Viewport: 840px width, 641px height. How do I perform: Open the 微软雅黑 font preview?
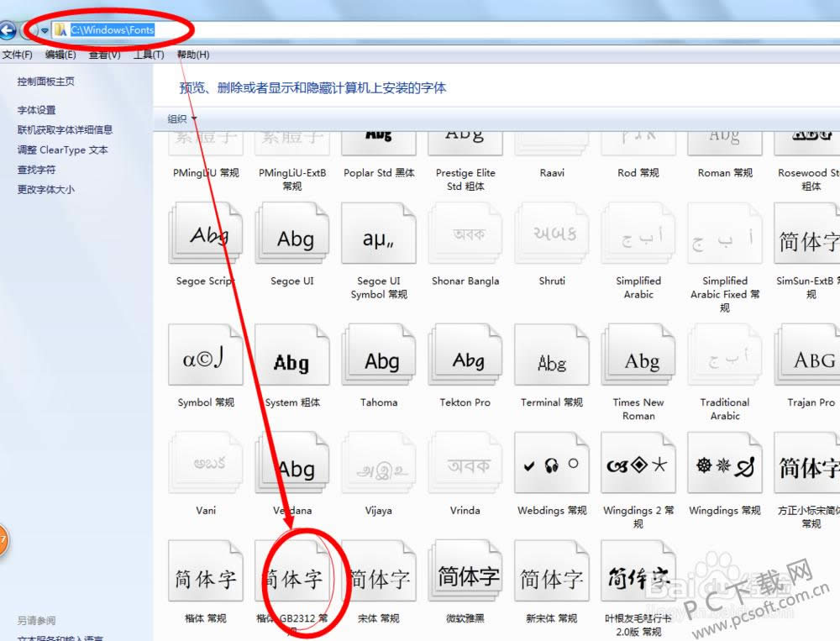click(x=465, y=580)
